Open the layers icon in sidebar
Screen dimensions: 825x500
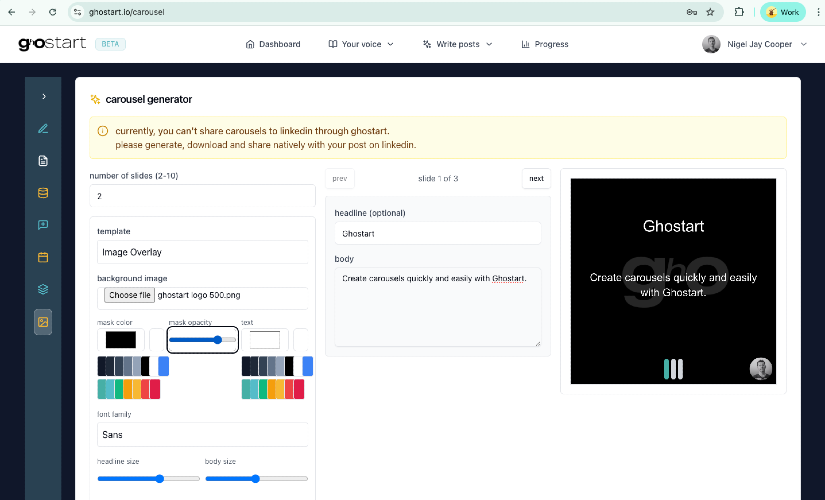click(x=43, y=289)
